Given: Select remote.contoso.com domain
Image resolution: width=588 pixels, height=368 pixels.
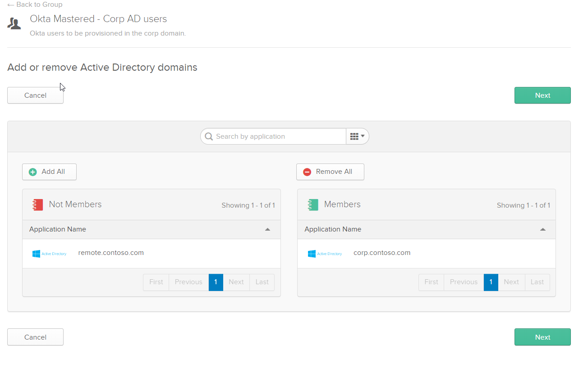Looking at the screenshot, I should tap(111, 253).
